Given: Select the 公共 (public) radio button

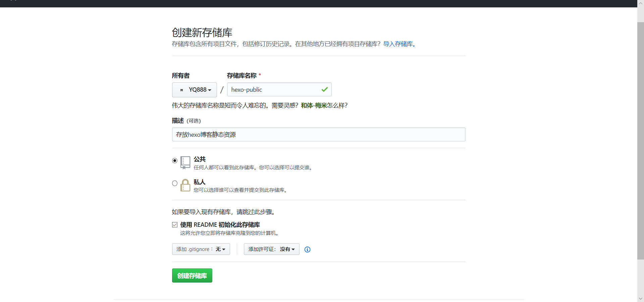Looking at the screenshot, I should point(175,161).
